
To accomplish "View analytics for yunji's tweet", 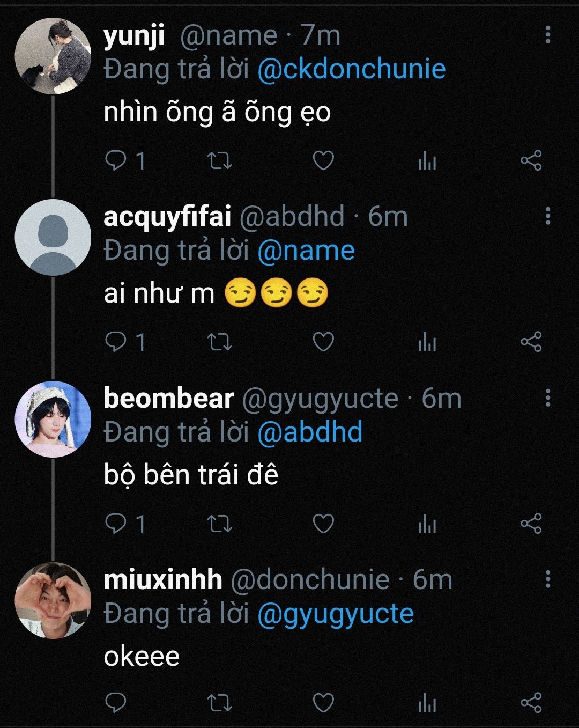I will pos(427,161).
